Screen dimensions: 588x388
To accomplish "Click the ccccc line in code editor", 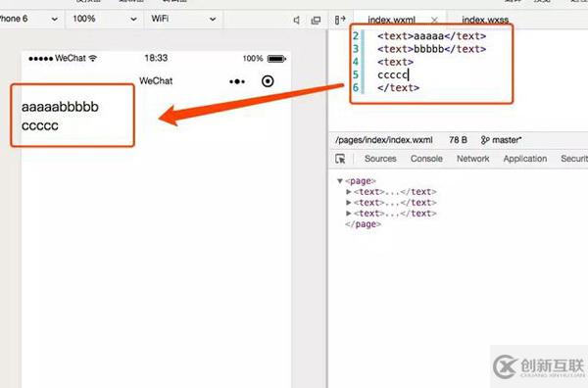I will [x=393, y=75].
